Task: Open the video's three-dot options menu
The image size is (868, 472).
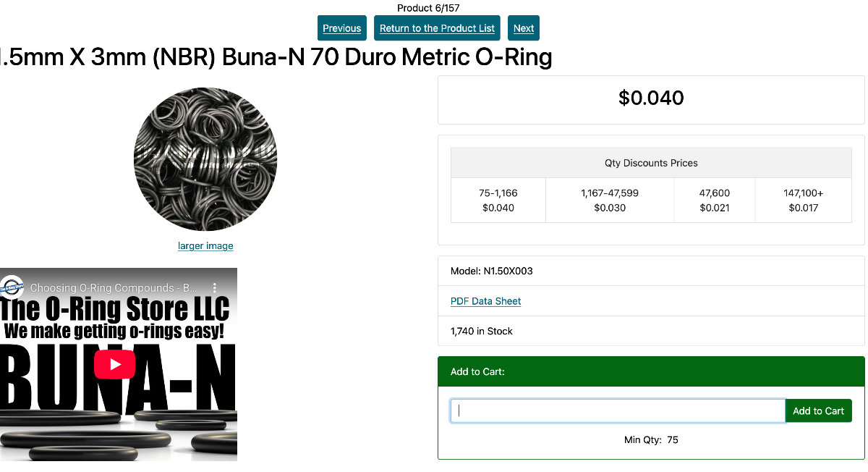Action: [x=214, y=287]
